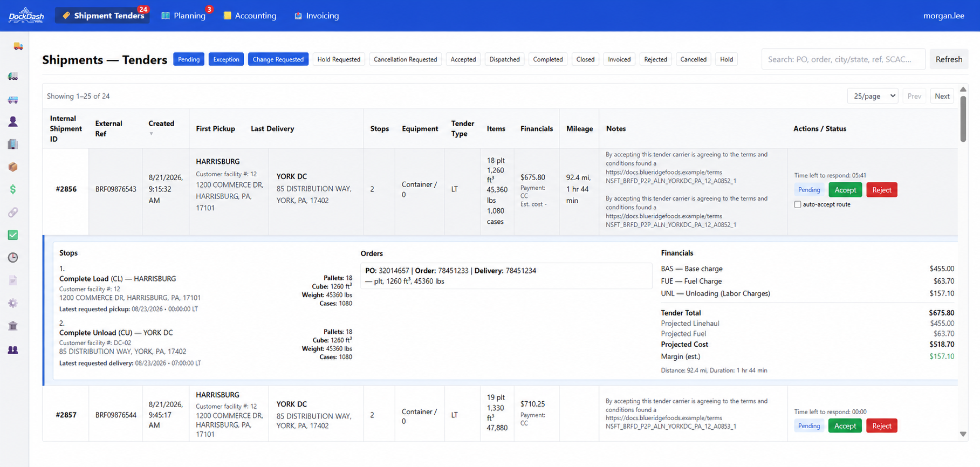The width and height of the screenshot is (980, 467).
Task: Open the 25/page size dropdown
Action: (873, 96)
